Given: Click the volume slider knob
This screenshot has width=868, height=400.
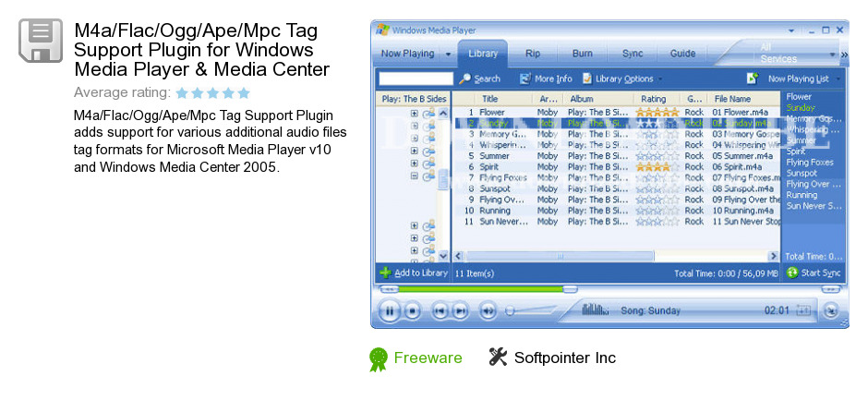Looking at the screenshot, I should tap(510, 310).
